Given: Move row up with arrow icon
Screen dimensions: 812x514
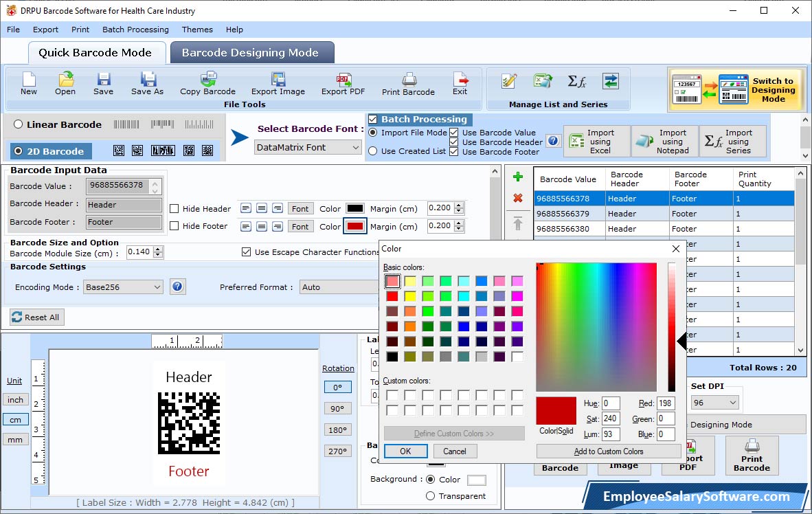Looking at the screenshot, I should (x=517, y=223).
